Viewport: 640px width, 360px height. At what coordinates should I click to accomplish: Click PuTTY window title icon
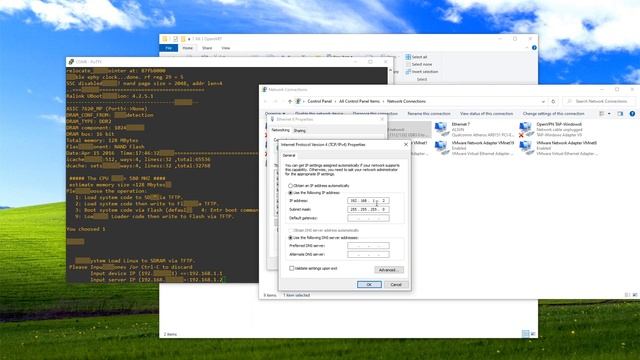(71, 62)
